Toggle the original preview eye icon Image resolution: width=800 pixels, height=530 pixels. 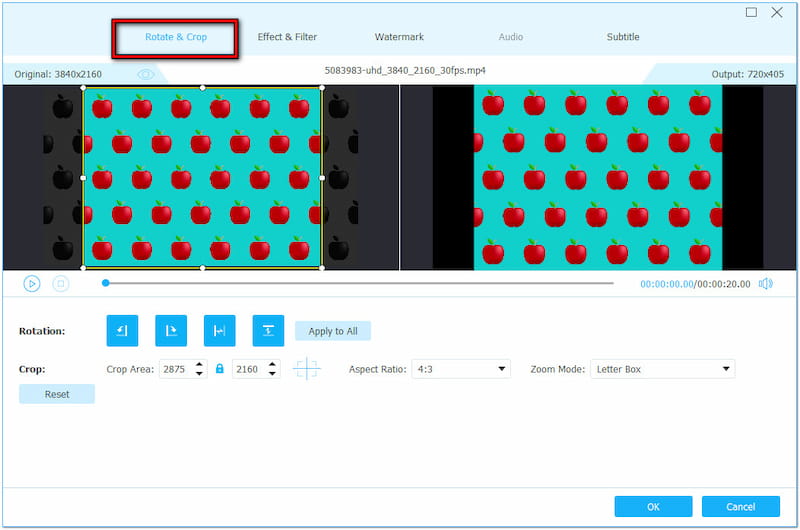click(146, 74)
